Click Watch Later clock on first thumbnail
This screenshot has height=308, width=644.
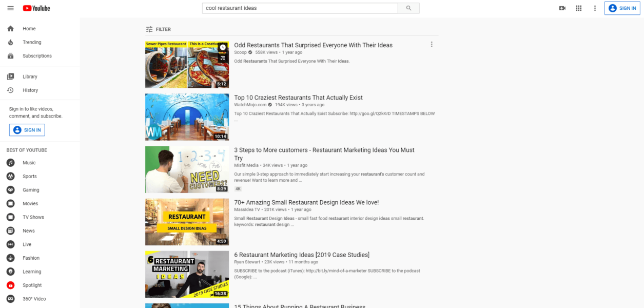pos(222,48)
